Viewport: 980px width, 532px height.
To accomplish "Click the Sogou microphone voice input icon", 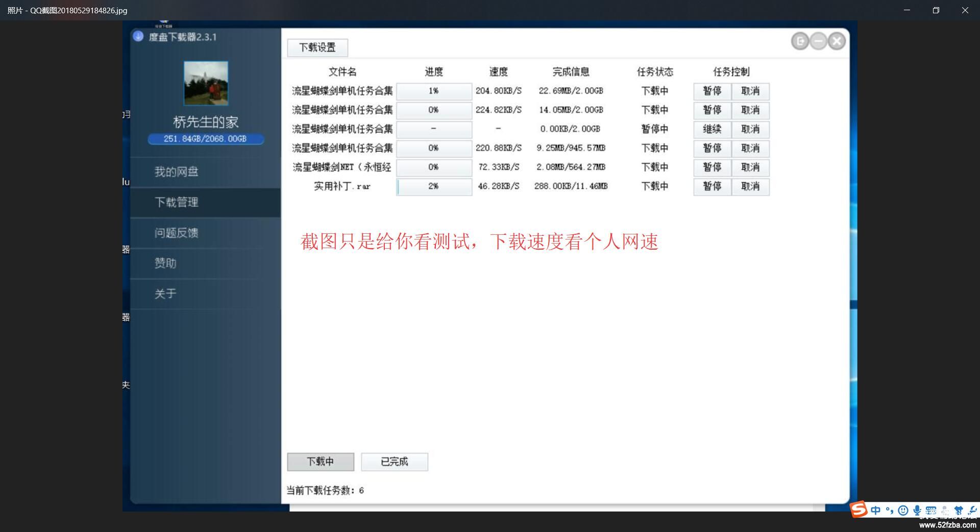I will tap(917, 510).
